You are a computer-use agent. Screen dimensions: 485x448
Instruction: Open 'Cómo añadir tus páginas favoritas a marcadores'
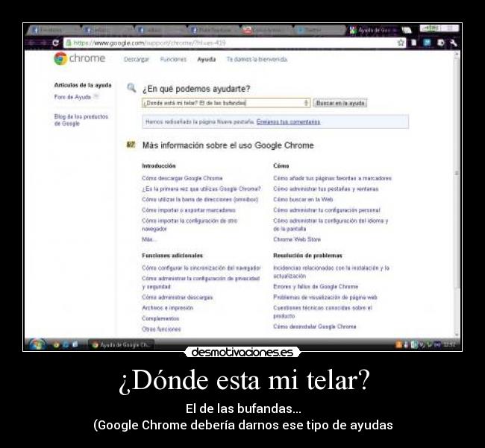pos(333,178)
